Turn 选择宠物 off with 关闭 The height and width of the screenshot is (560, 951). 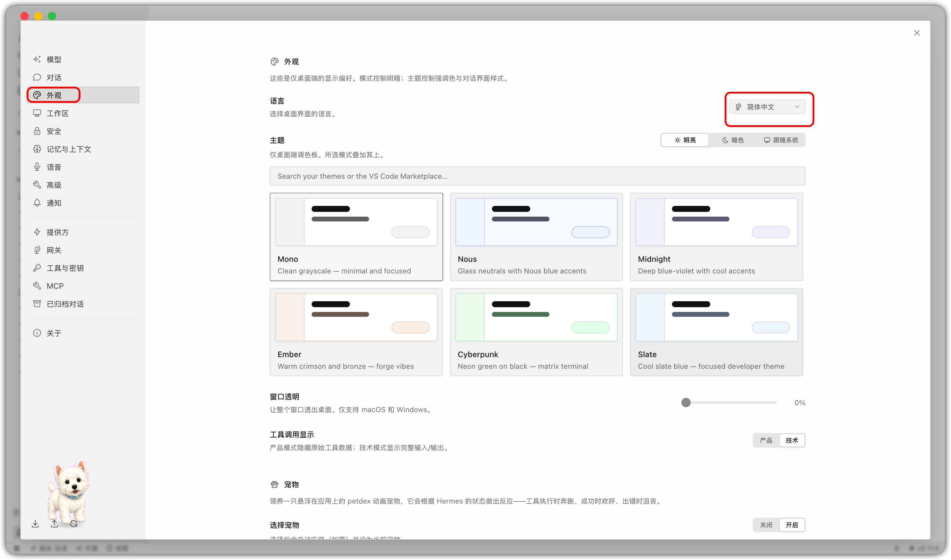(766, 525)
